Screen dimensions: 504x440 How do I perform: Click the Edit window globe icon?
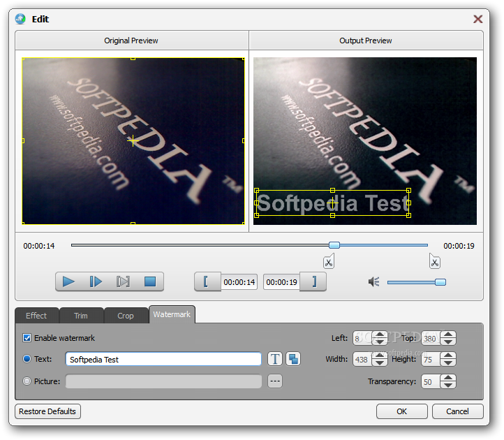20,19
